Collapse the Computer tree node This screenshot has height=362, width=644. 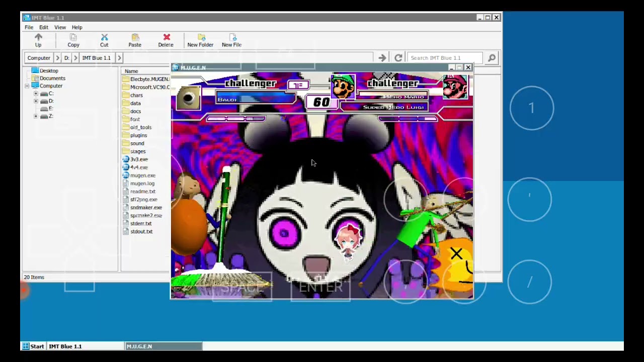click(x=27, y=86)
